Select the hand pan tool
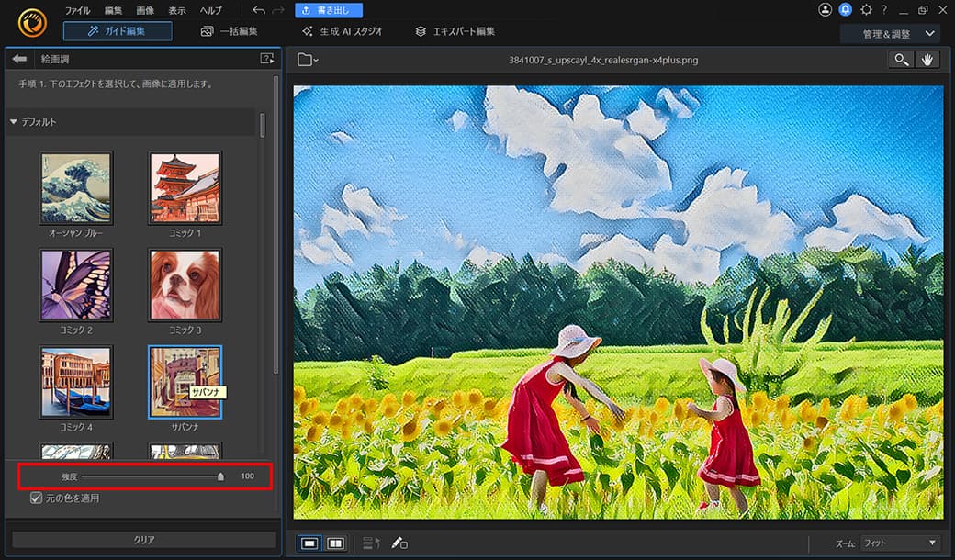955x560 pixels. pos(927,60)
